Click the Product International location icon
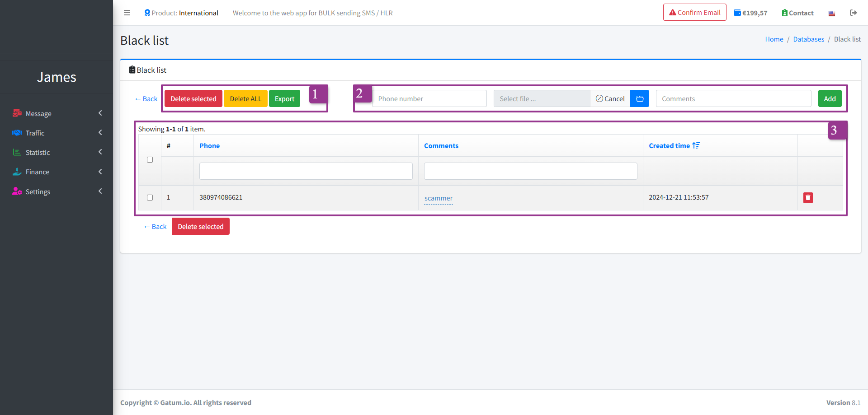 (x=147, y=13)
